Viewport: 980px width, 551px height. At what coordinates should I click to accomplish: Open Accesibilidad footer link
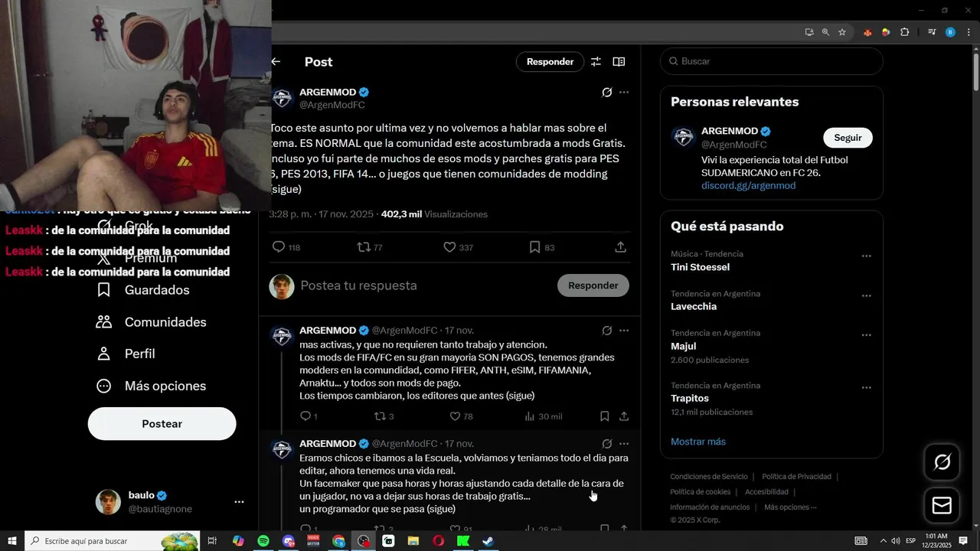click(766, 492)
